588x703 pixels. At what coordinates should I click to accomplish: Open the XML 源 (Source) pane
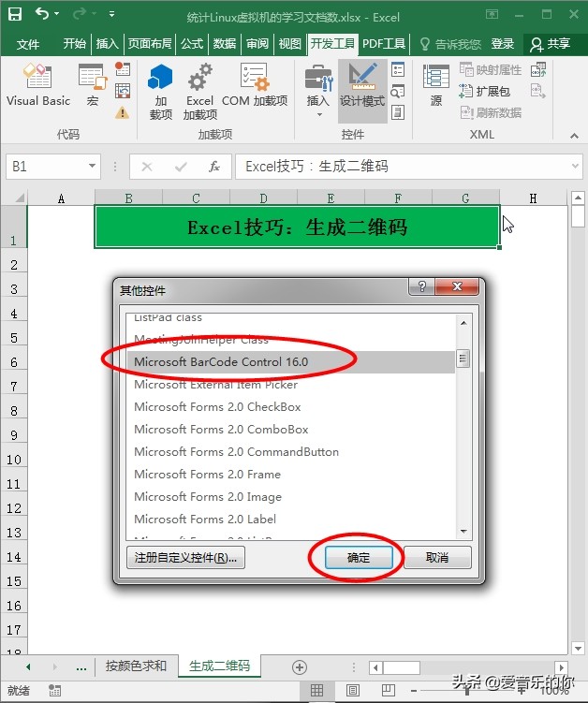(x=436, y=85)
